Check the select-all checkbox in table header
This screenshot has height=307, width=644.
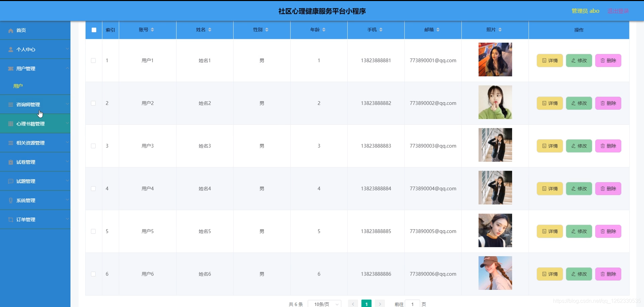(x=94, y=30)
